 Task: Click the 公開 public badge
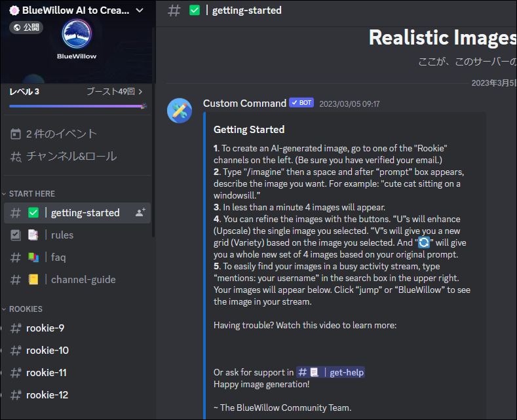click(x=26, y=28)
